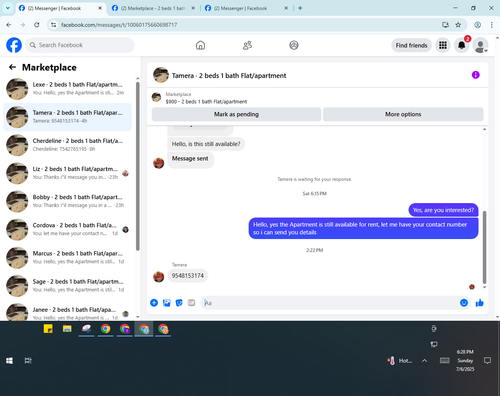This screenshot has width=500, height=396.
Task: Open the install app icon in the address bar
Action: 445,25
